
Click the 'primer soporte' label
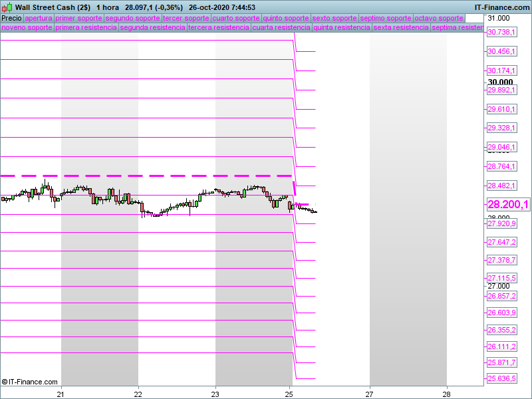(x=78, y=18)
